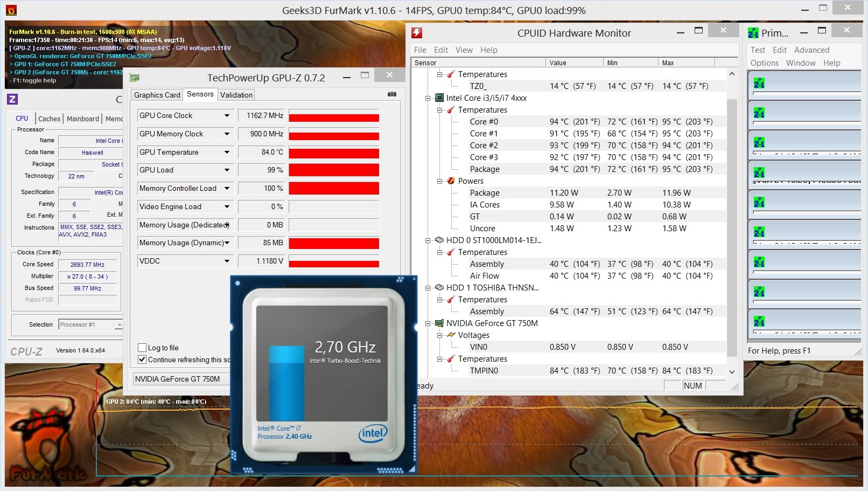The width and height of the screenshot is (868, 491).
Task: Click the GPU Load red sensor graph bar
Action: click(x=334, y=170)
